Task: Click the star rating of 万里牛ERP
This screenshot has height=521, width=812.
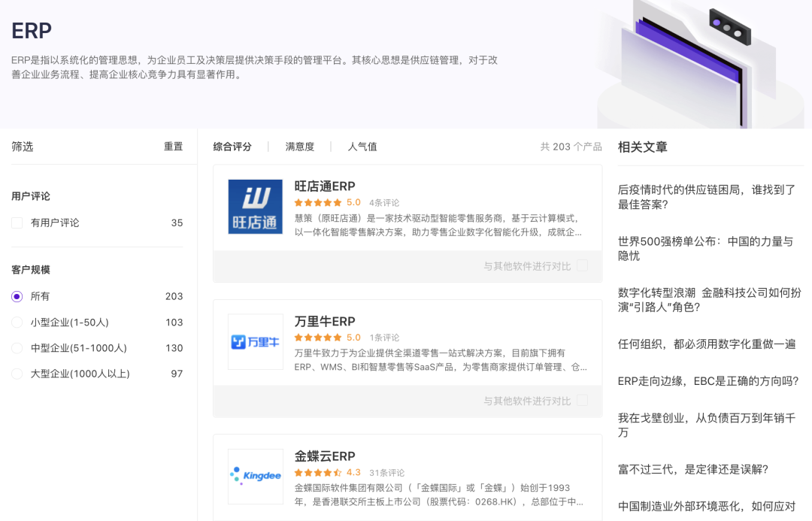Action: (x=318, y=338)
